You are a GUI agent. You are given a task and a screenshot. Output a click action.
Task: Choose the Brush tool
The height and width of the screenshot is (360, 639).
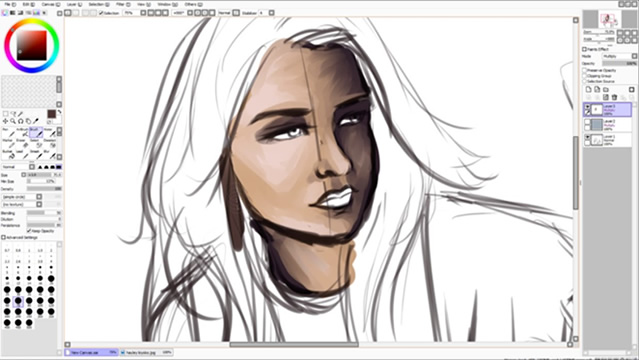(36, 133)
